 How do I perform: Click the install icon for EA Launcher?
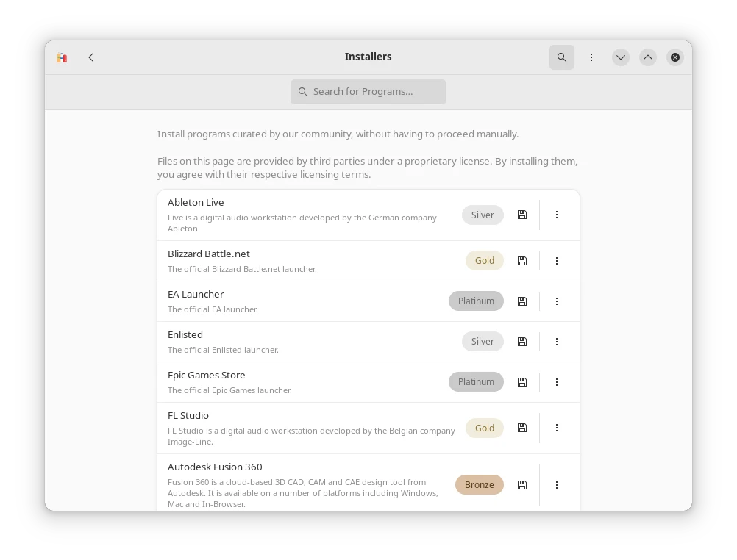[522, 301]
